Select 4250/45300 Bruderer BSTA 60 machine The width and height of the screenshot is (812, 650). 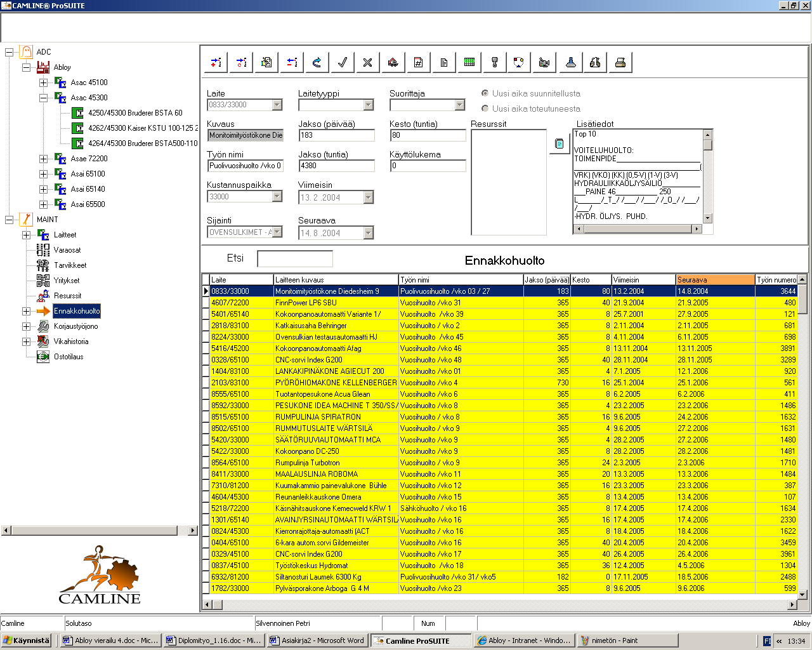click(x=135, y=113)
